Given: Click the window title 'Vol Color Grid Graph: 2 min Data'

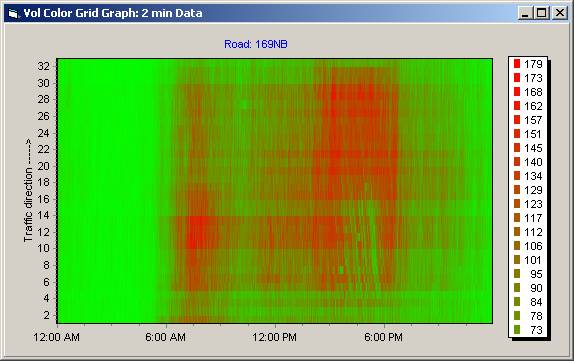Looking at the screenshot, I should [113, 13].
